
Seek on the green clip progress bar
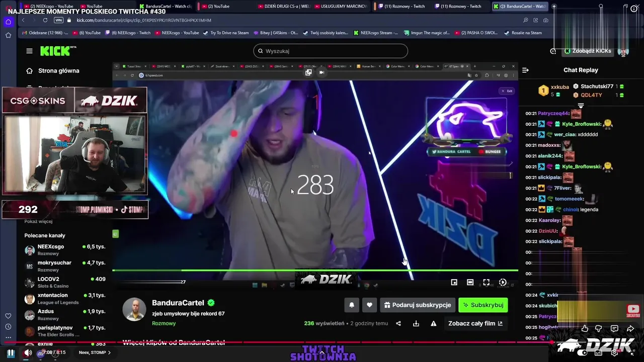[315, 270]
